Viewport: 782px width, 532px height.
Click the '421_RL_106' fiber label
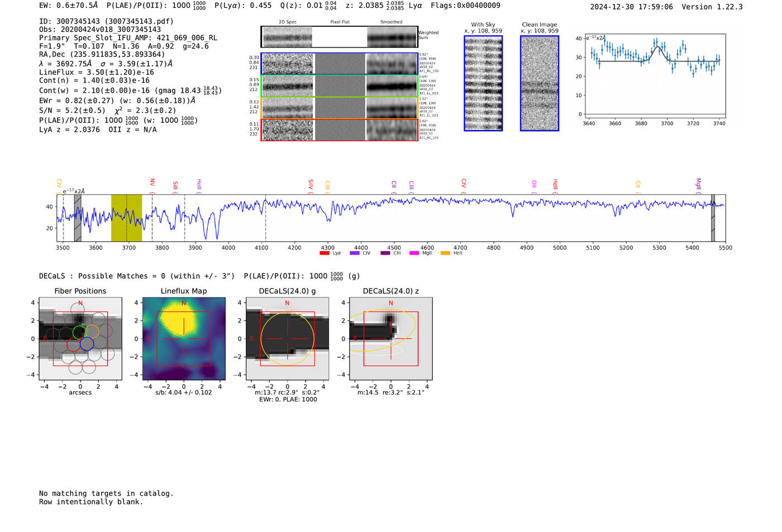(x=429, y=71)
